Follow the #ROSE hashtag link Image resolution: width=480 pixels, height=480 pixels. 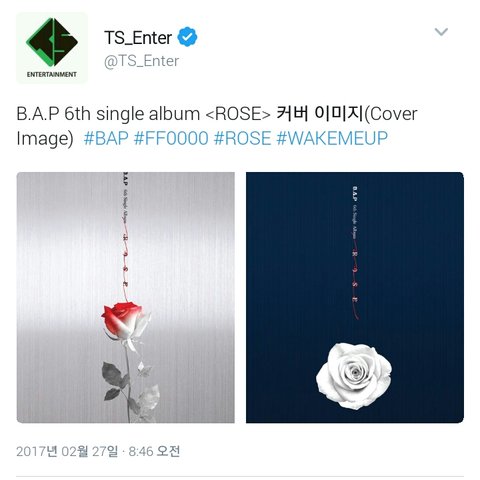242,138
